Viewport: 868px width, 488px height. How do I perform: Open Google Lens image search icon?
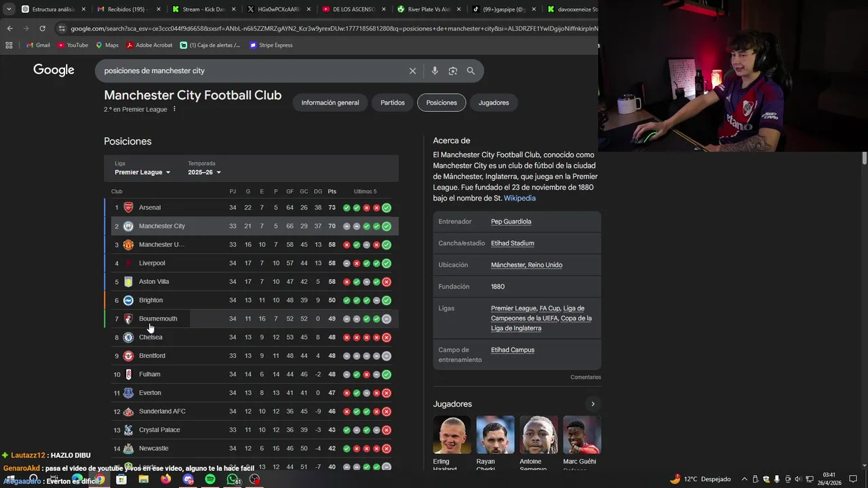453,70
